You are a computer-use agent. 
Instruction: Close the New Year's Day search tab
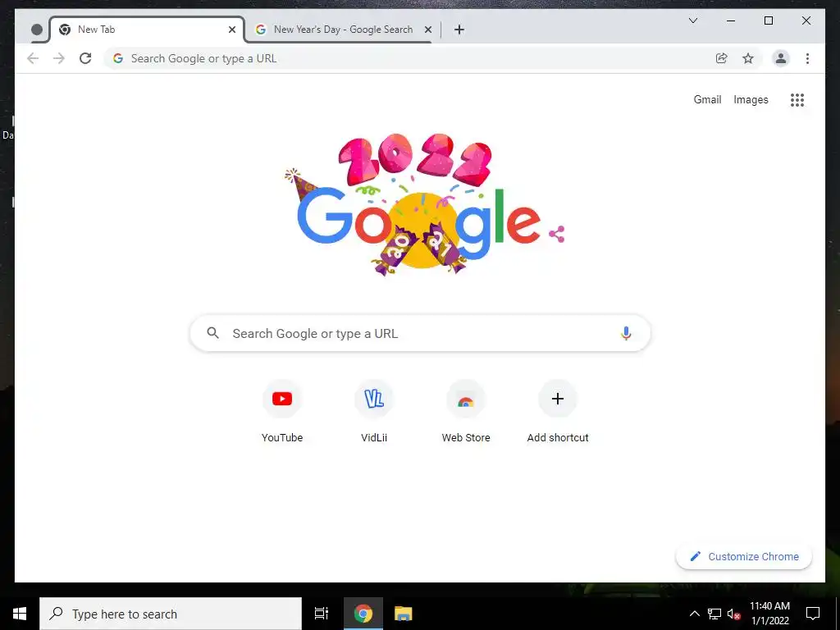point(428,30)
